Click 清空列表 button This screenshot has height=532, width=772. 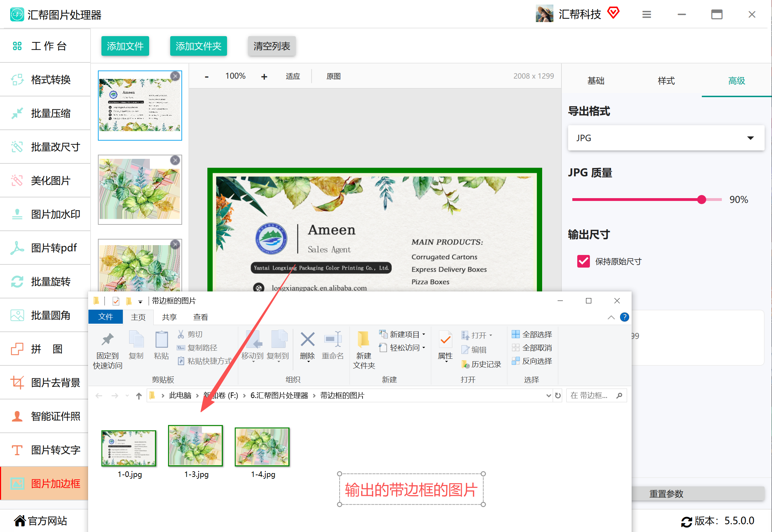272,46
